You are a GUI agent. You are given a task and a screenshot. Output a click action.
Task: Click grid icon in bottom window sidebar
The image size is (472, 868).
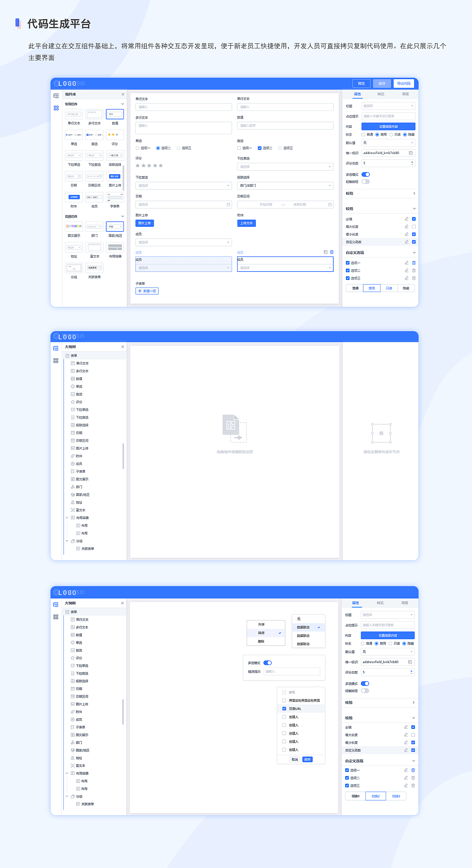tap(56, 617)
